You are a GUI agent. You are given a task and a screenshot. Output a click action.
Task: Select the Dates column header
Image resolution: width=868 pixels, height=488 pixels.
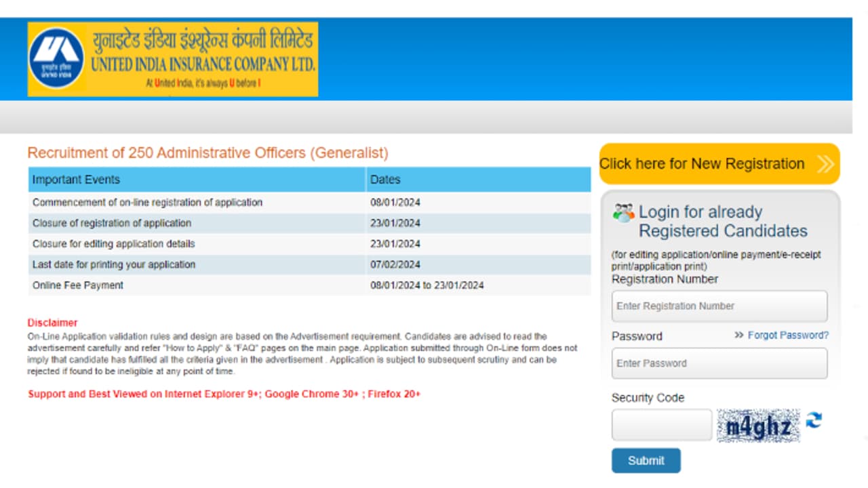click(x=380, y=179)
